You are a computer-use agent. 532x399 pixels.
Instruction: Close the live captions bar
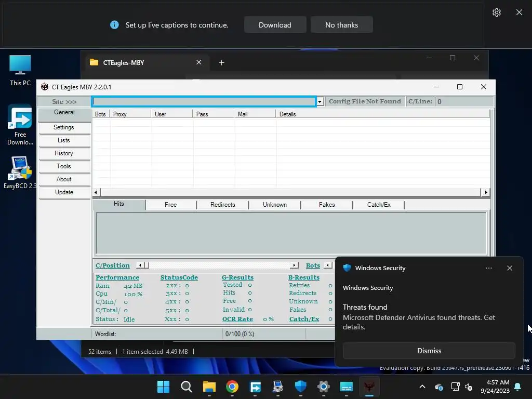pos(519,12)
